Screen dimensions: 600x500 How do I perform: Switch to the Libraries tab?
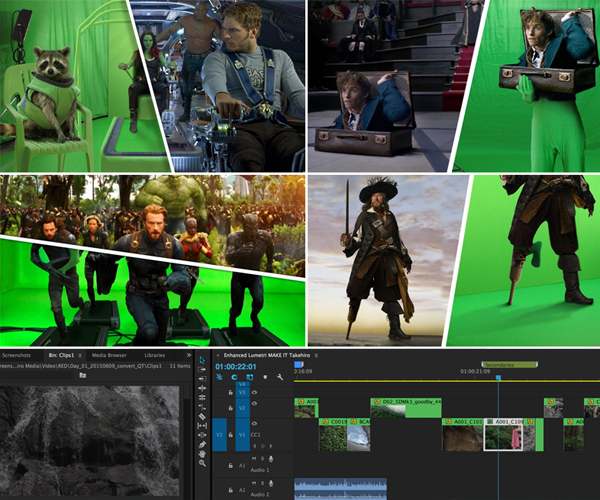(x=155, y=355)
